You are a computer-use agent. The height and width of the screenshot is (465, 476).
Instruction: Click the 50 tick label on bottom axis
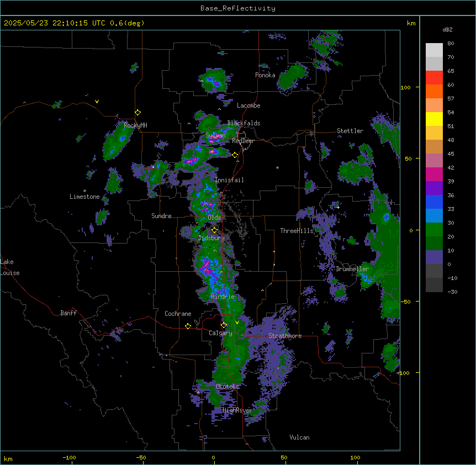pos(284,457)
